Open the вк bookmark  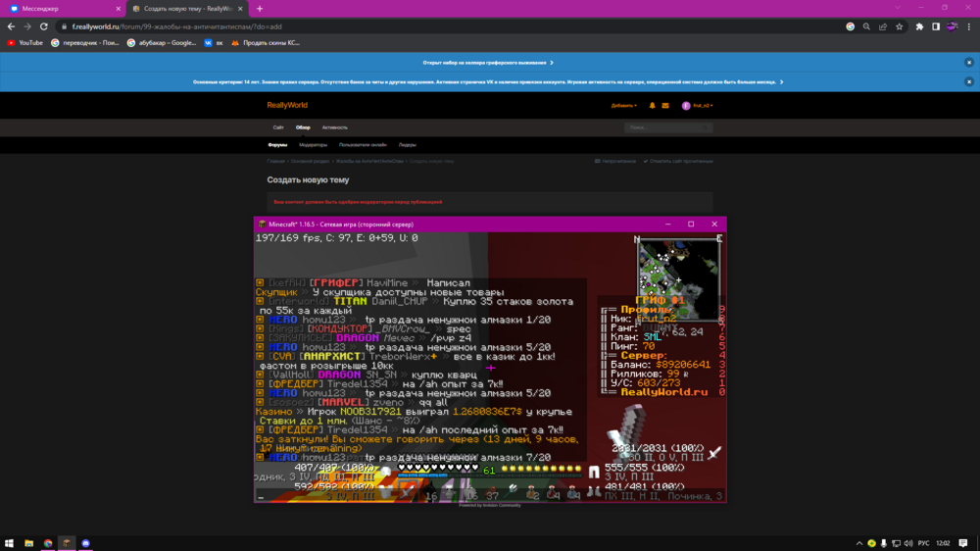click(x=213, y=43)
